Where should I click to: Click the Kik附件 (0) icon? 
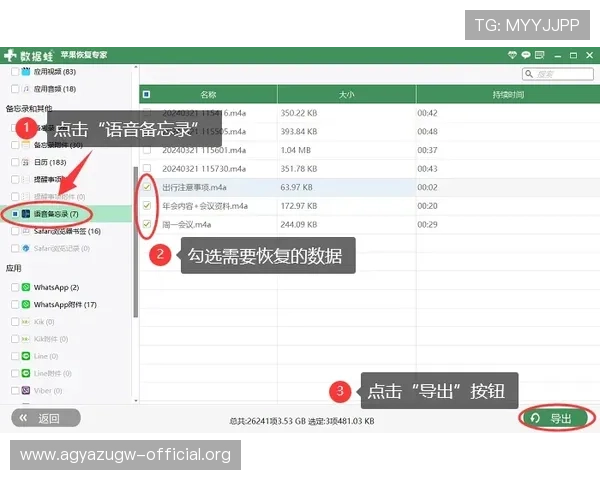coord(26,339)
